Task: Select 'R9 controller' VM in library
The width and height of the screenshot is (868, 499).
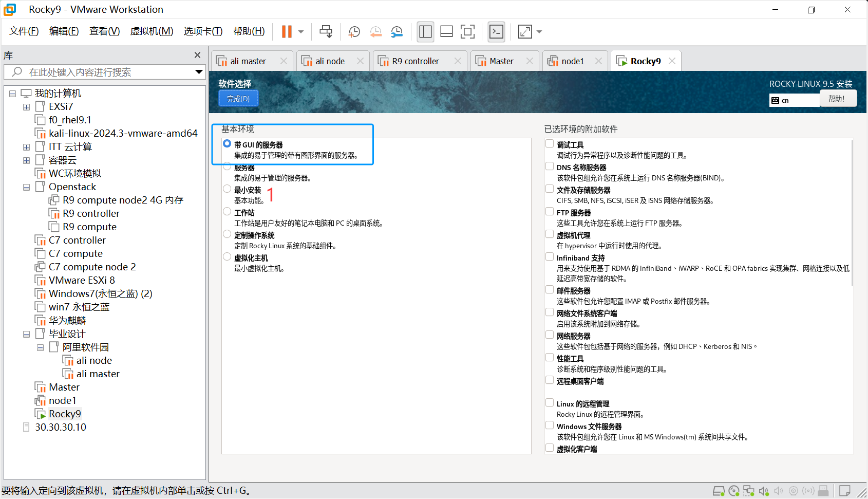Action: 91,213
